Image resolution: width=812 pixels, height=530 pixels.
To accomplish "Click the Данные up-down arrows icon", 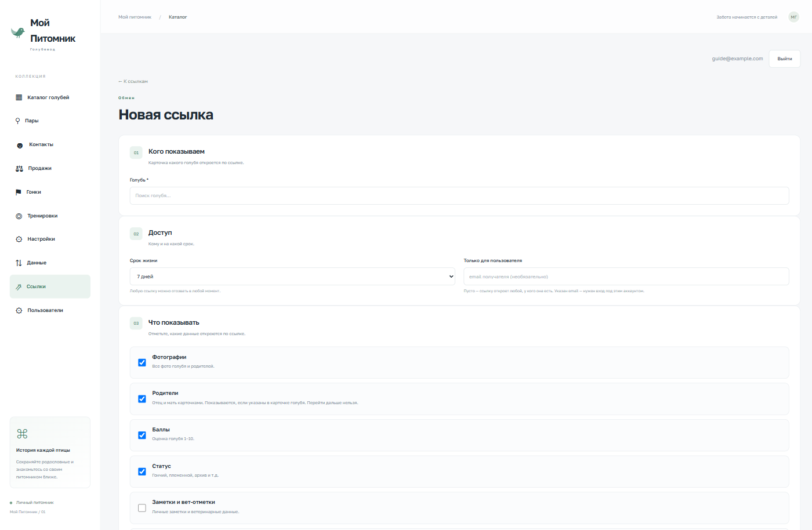I will click(x=19, y=263).
